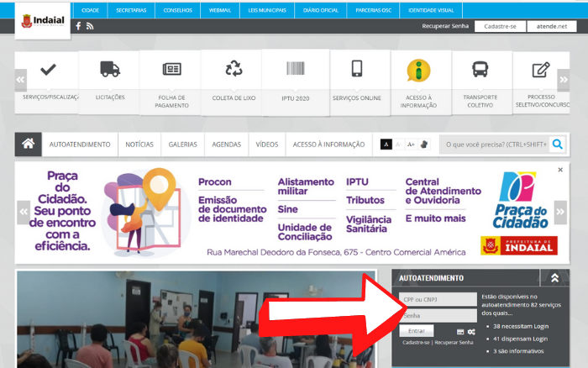Click the search magnifier icon
This screenshot has width=588, height=368.
pyautogui.click(x=558, y=144)
